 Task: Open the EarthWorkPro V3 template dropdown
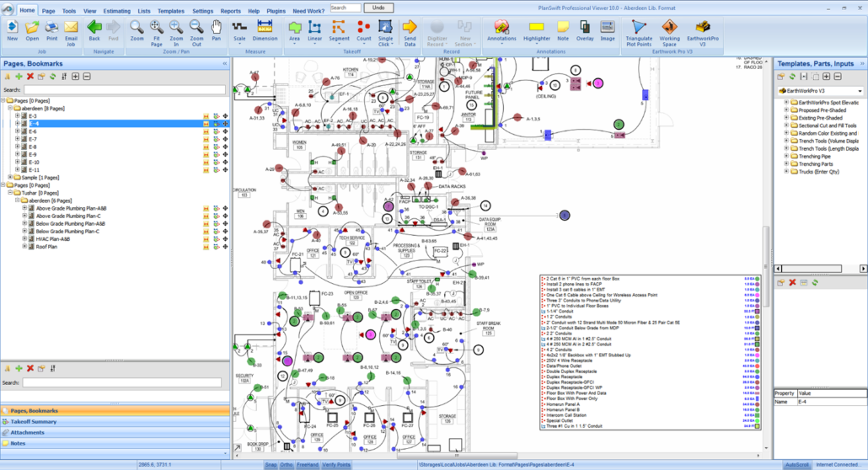point(859,90)
